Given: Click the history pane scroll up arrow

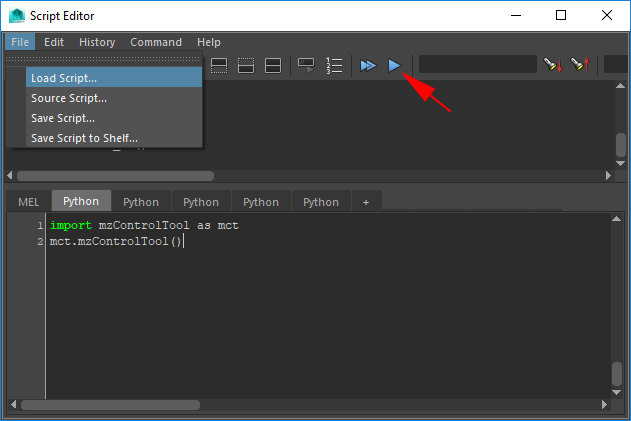Looking at the screenshot, I should pyautogui.click(x=620, y=86).
